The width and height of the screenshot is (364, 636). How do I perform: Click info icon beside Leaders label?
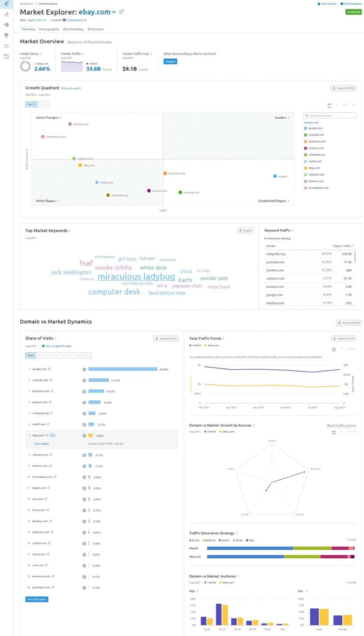coord(289,118)
